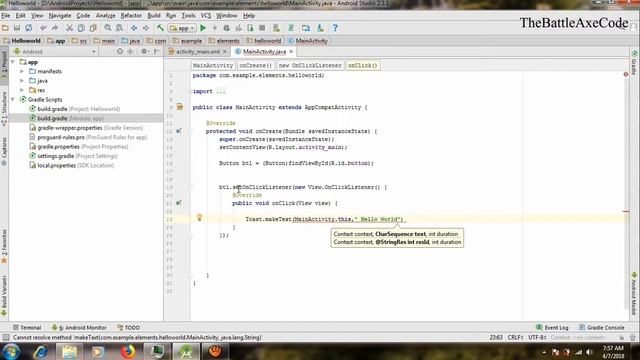Open Internet Explorer from taskbar
This screenshot has height=360, width=640.
(x=40, y=351)
